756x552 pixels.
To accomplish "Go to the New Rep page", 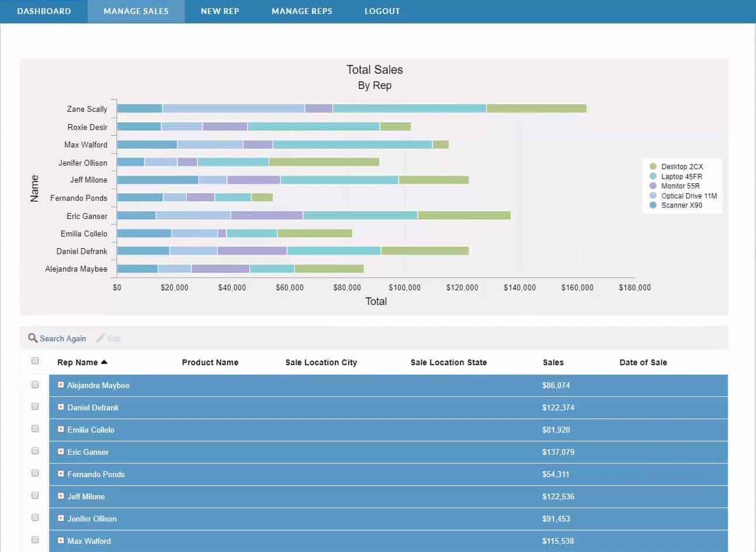I will 219,11.
